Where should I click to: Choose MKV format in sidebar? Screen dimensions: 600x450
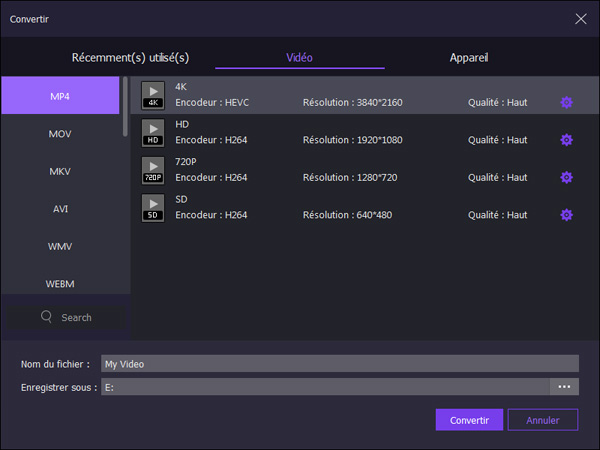60,171
